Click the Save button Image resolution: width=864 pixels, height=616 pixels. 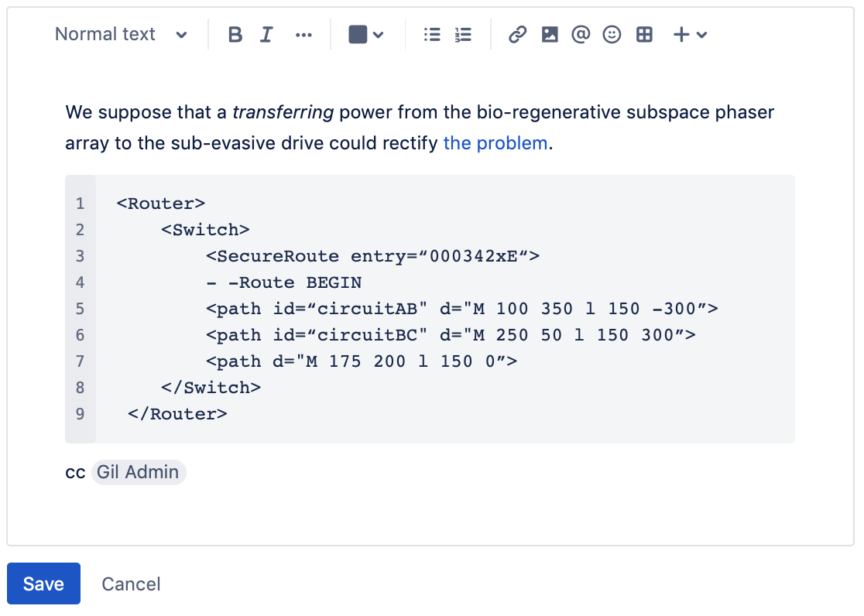pos(43,583)
